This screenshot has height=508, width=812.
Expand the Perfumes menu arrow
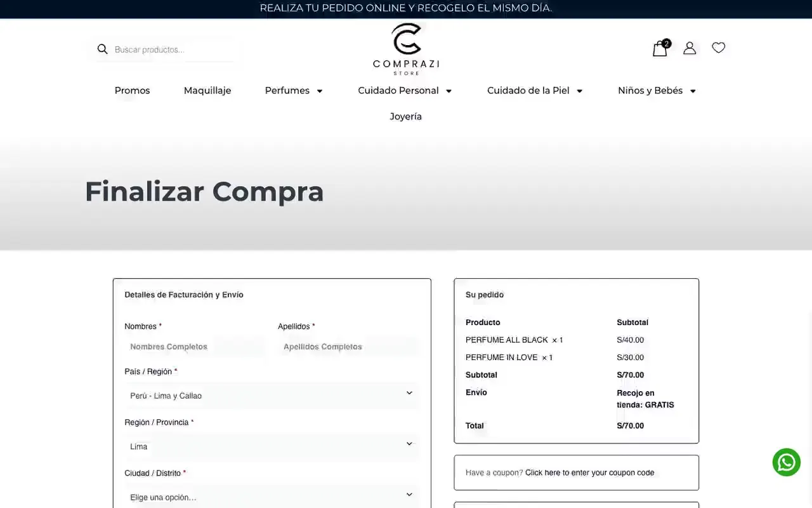[x=320, y=91]
